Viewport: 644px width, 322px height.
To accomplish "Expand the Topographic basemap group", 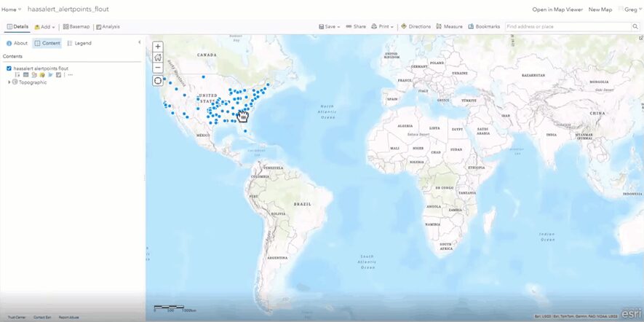I will [9, 82].
